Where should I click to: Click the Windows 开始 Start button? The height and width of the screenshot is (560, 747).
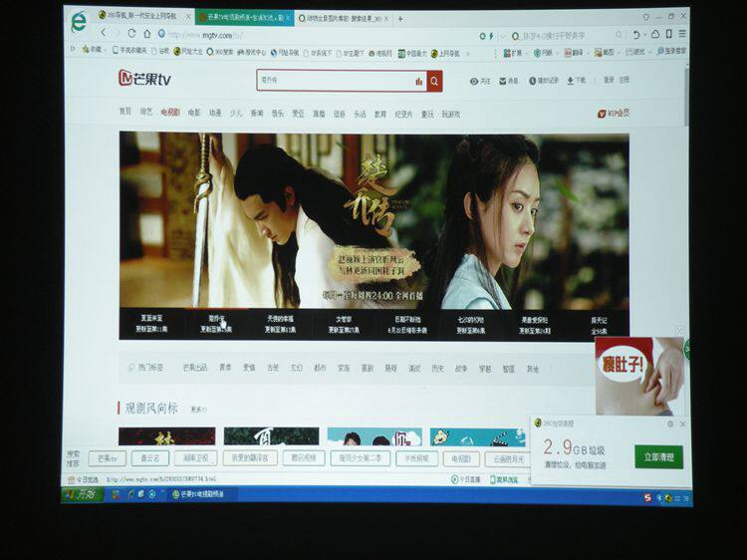83,494
